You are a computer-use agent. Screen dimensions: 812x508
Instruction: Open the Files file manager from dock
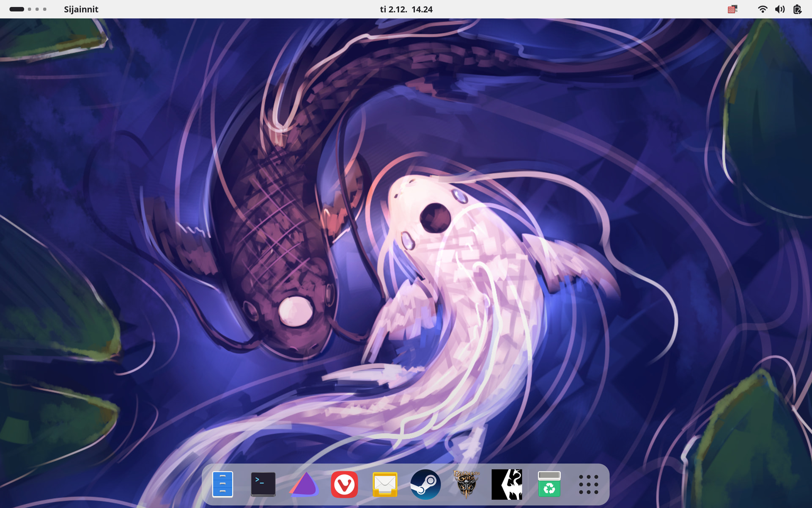222,484
